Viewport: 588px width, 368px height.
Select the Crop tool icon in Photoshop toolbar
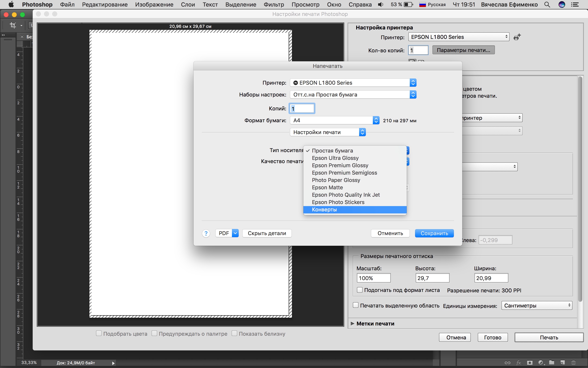[x=13, y=25]
